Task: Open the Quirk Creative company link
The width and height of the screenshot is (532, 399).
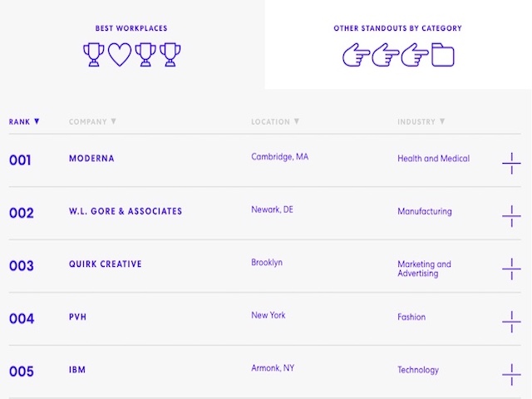Action: click(x=105, y=264)
